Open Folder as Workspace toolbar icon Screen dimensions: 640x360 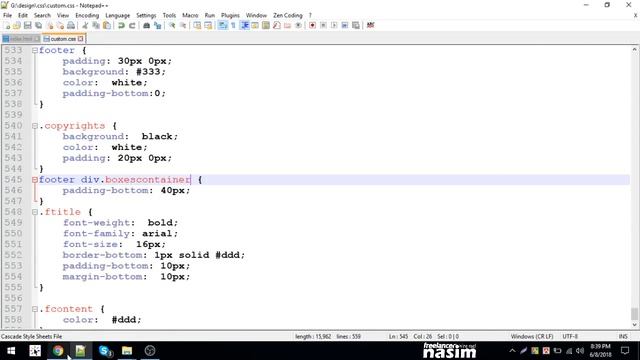[287, 25]
